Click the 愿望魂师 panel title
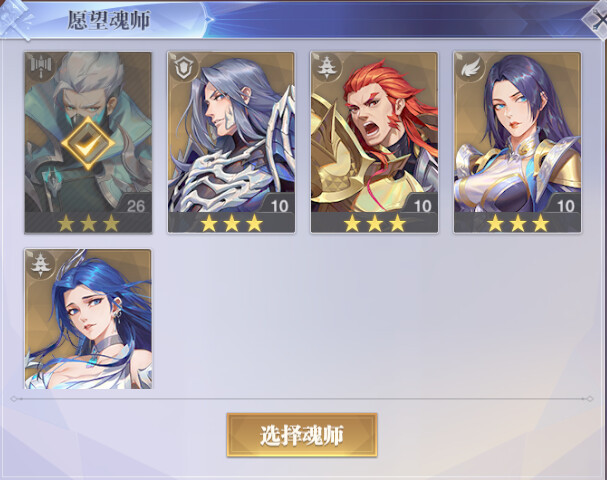Viewport: 607px width, 480px height. (108, 20)
